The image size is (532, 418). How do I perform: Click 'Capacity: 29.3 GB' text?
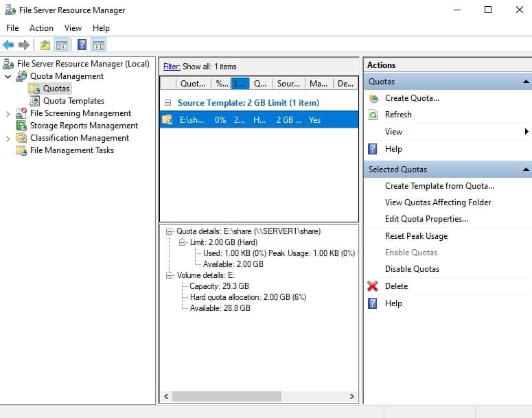[x=219, y=286]
